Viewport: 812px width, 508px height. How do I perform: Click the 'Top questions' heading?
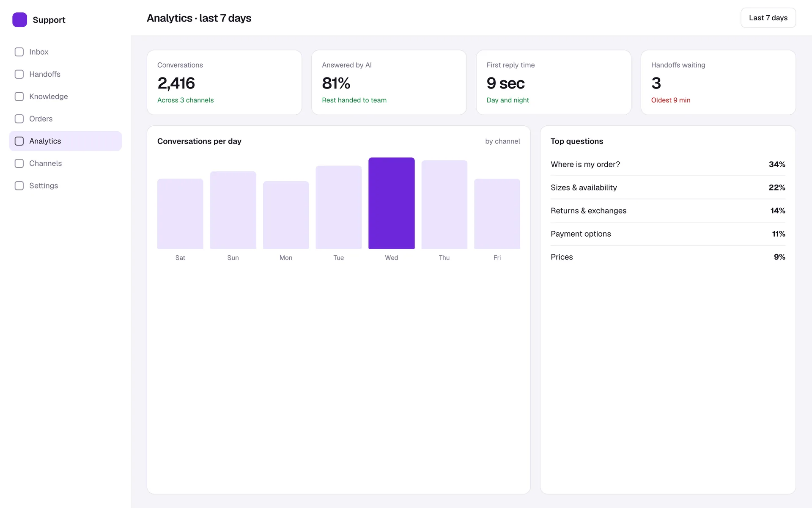[x=577, y=141]
